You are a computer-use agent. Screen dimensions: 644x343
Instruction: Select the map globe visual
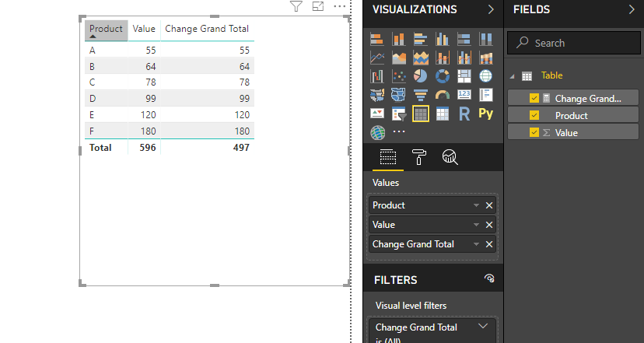click(x=486, y=76)
